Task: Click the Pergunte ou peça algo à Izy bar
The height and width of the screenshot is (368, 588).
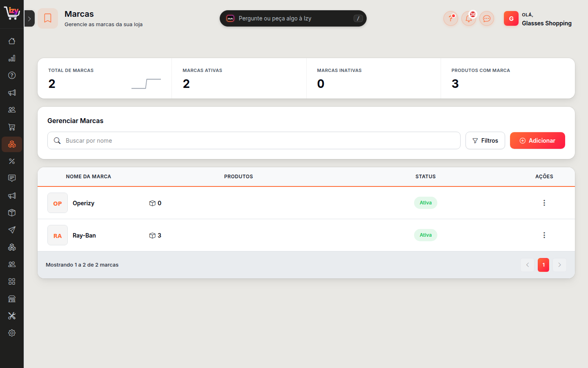Action: pyautogui.click(x=293, y=18)
